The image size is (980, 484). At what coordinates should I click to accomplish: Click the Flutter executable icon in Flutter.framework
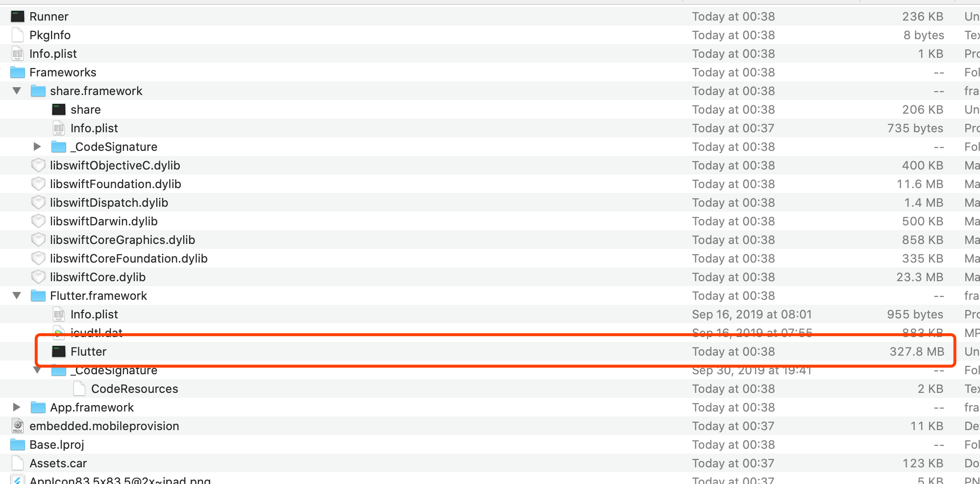point(58,351)
